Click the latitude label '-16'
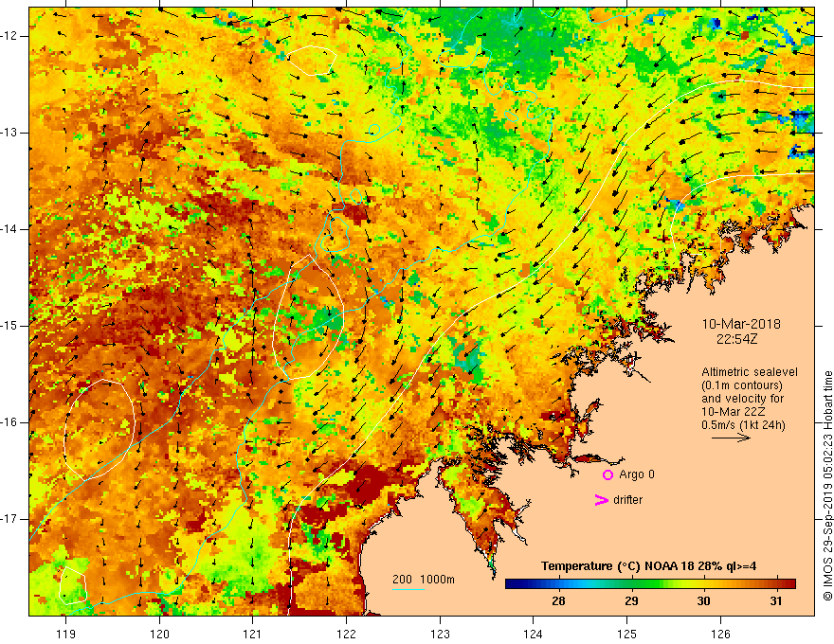Image resolution: width=834 pixels, height=644 pixels. pos(9,422)
